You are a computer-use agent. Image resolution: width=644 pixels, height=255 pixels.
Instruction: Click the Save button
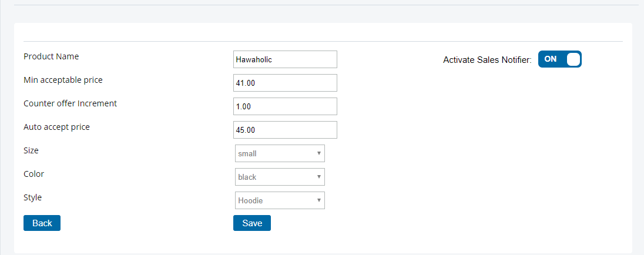click(251, 223)
